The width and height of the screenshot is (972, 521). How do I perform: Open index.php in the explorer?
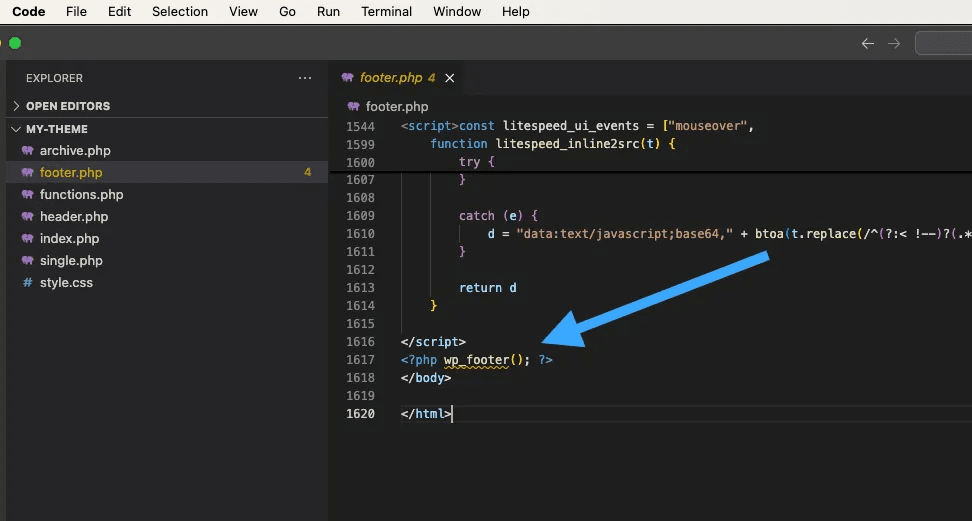(69, 239)
